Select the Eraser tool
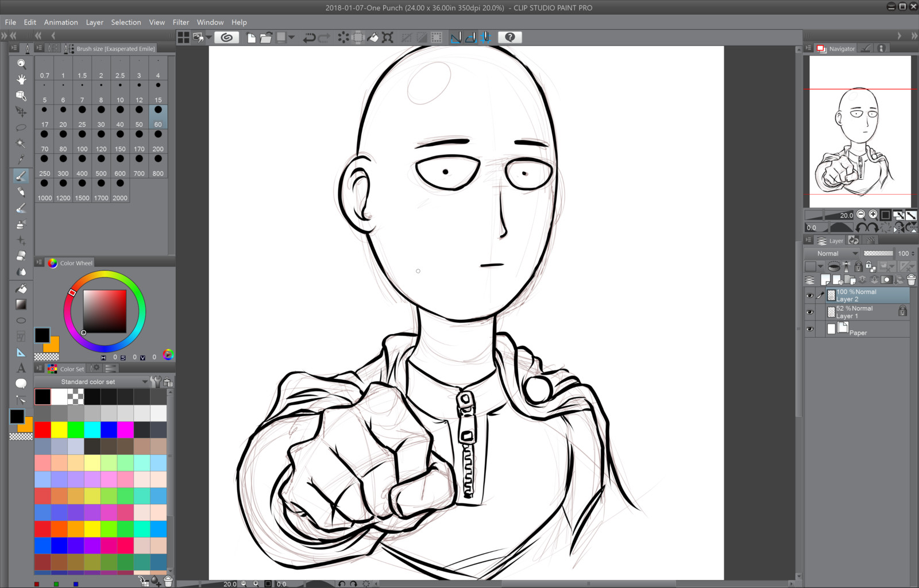919x588 pixels. coord(21,256)
